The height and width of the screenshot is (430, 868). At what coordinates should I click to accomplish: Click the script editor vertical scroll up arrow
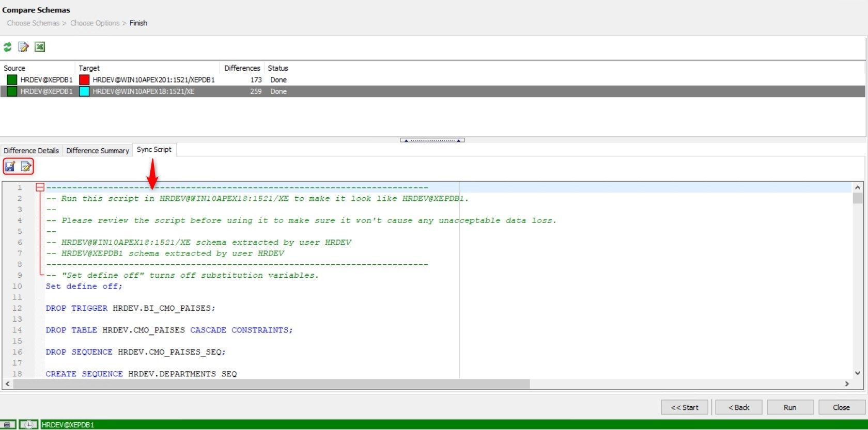point(858,188)
